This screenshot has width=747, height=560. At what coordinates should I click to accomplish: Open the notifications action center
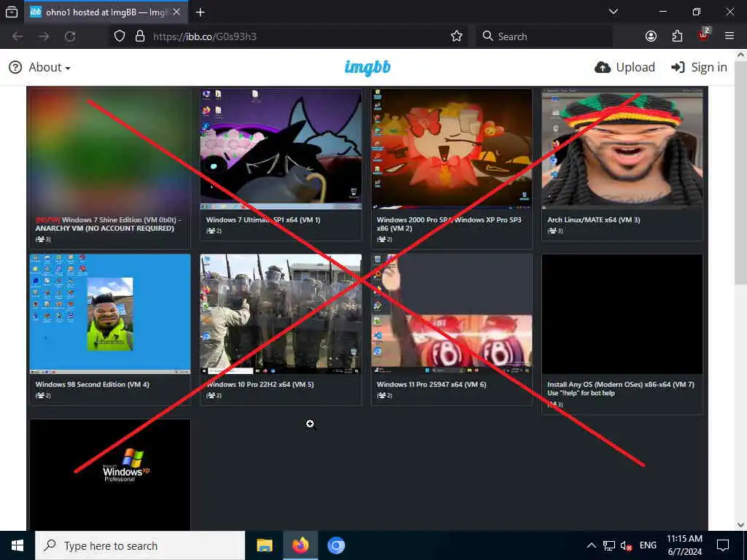[x=723, y=545]
